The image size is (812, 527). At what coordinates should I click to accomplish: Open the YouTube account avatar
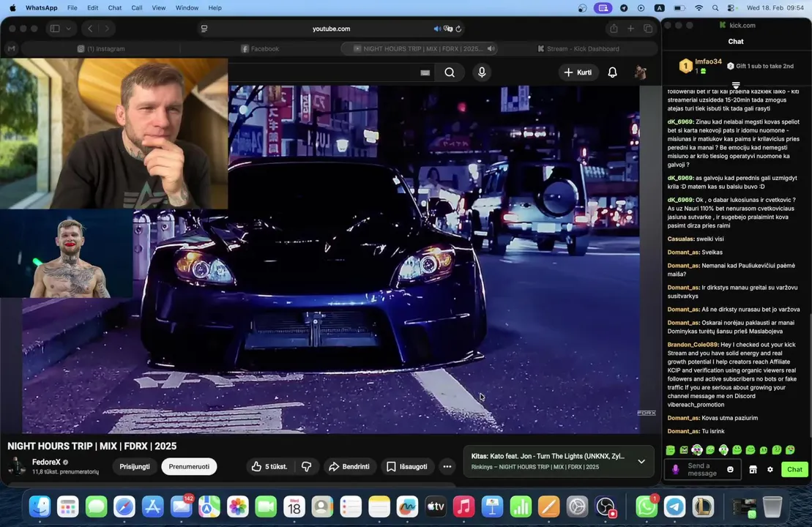pos(641,72)
